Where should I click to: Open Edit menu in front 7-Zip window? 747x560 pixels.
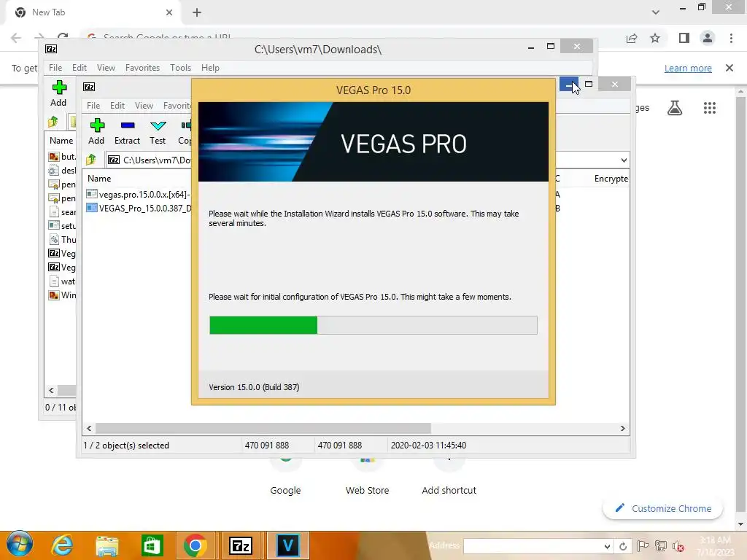click(117, 106)
